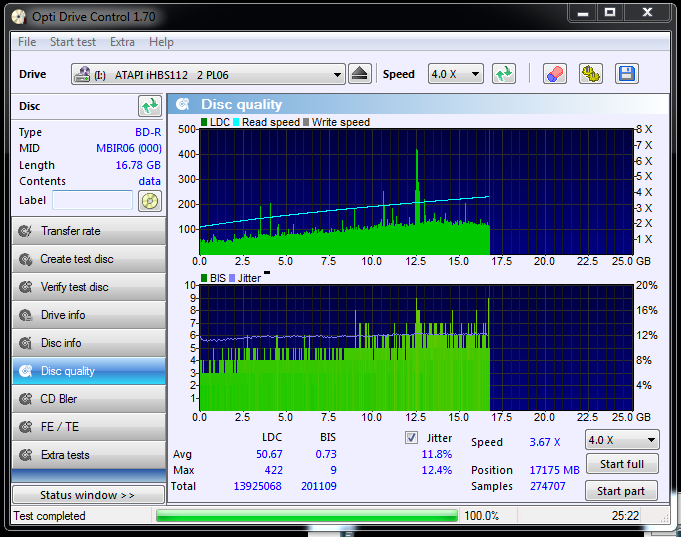Click the Position value 17175 MB
The width and height of the screenshot is (681, 537).
555,470
